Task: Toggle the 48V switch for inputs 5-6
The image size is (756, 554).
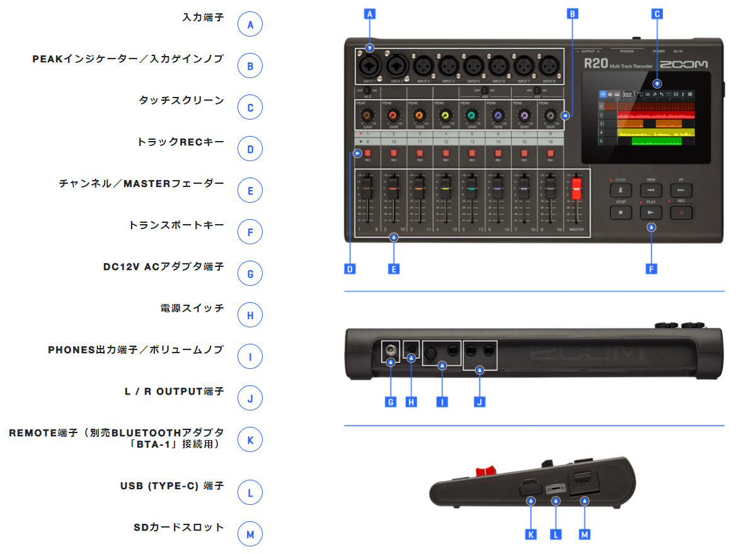Action: (x=484, y=91)
